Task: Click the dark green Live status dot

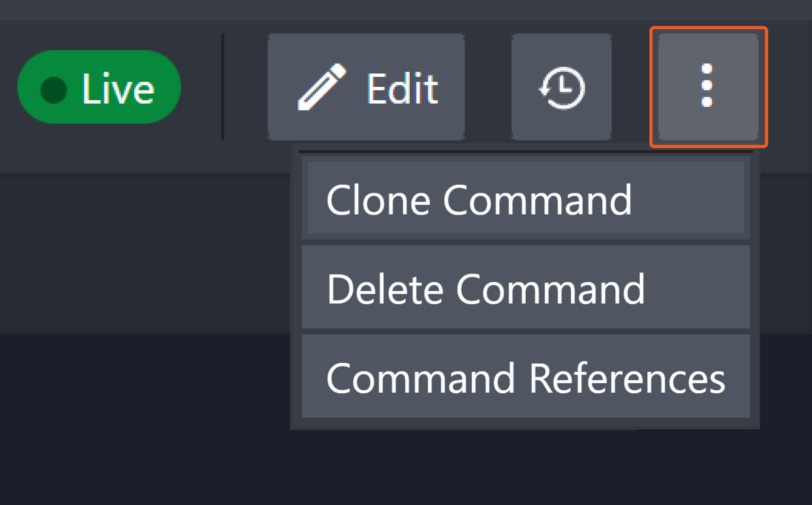Action: [54, 90]
